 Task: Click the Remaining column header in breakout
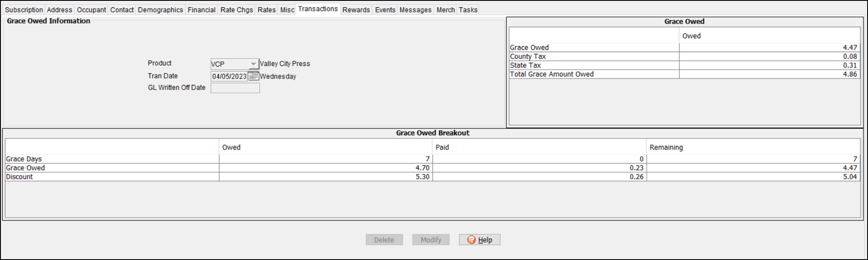tap(666, 147)
